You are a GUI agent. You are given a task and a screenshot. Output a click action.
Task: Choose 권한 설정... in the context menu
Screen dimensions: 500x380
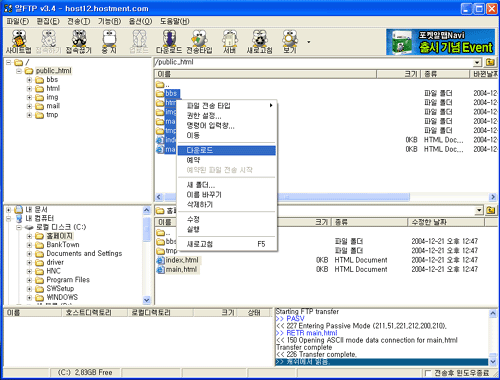point(227,116)
